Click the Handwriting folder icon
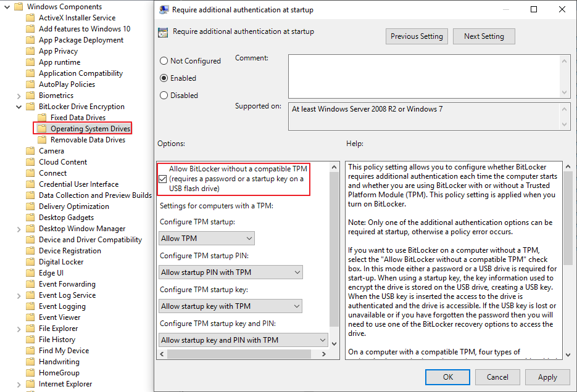The height and width of the screenshot is (392, 577). click(30, 362)
